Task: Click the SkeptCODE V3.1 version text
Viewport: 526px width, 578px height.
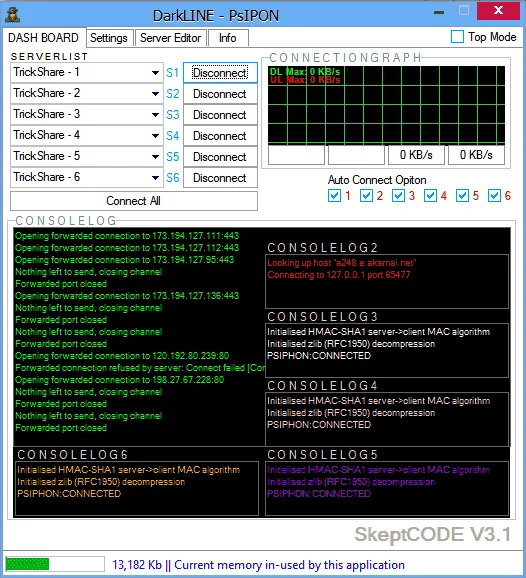Action: pos(433,535)
